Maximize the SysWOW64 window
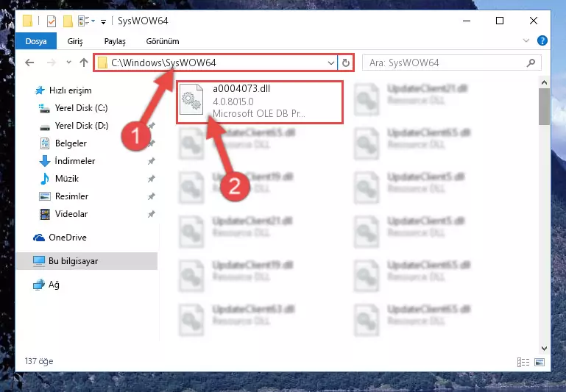Image resolution: width=566 pixels, height=392 pixels. coord(500,21)
